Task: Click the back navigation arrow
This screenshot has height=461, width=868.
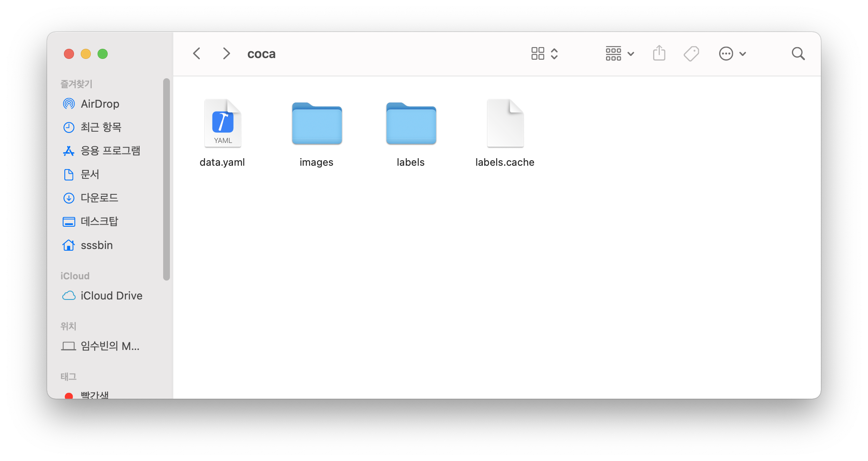Action: 196,53
